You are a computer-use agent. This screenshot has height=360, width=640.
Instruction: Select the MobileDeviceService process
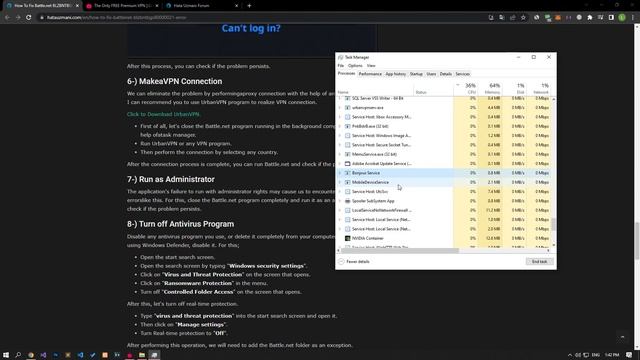444,182
